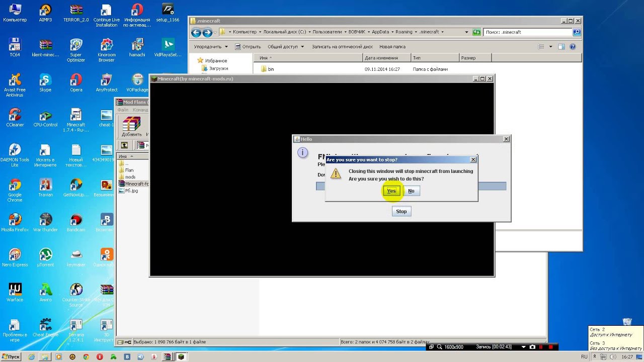This screenshot has width=644, height=362.
Task: Click the Тип column header
Action: coord(435,58)
